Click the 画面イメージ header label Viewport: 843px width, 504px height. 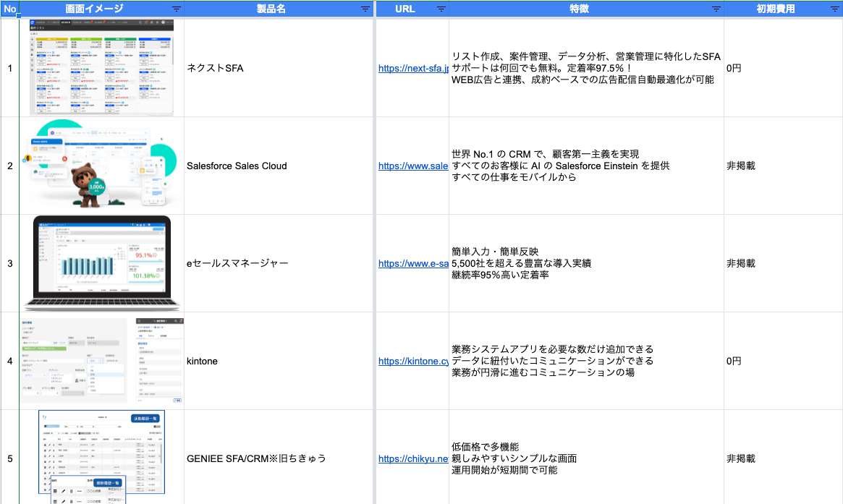tap(94, 9)
